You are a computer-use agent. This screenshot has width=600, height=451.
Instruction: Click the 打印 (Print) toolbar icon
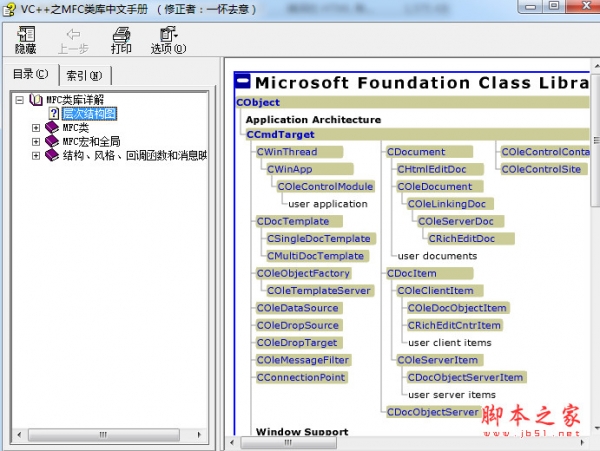pos(121,40)
